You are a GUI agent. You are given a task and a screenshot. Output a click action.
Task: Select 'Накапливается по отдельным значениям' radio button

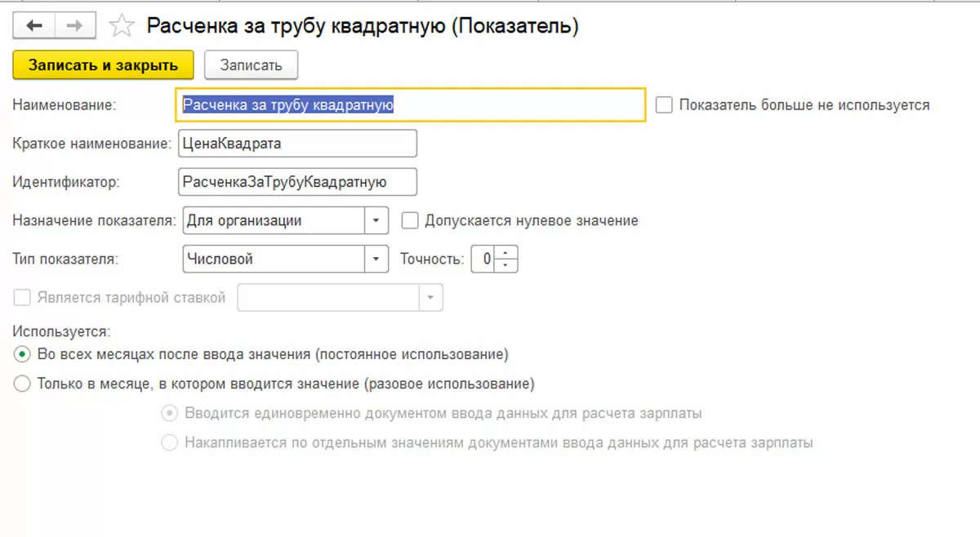(170, 443)
